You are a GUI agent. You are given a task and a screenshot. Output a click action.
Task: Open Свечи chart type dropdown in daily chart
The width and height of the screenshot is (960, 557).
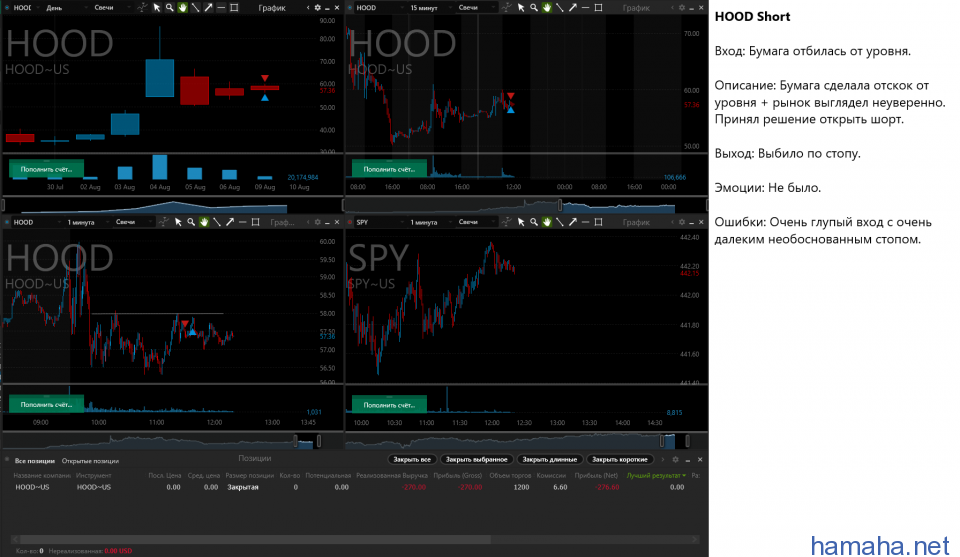coord(111,8)
